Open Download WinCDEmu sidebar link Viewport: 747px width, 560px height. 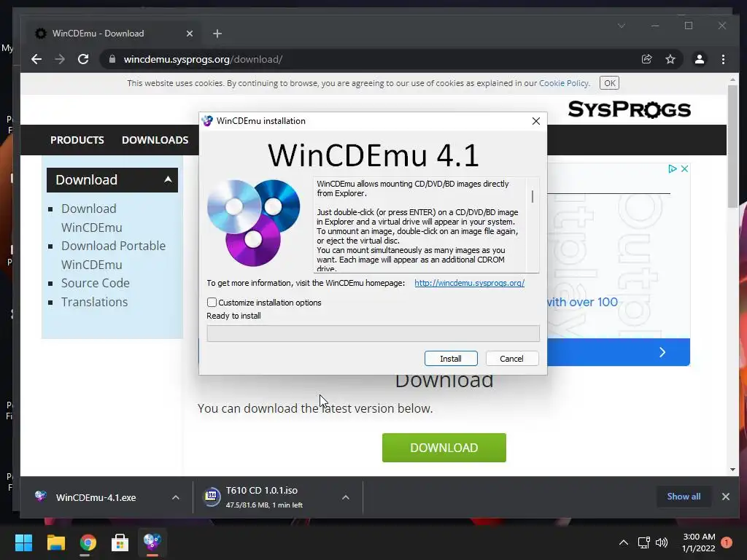tap(91, 218)
